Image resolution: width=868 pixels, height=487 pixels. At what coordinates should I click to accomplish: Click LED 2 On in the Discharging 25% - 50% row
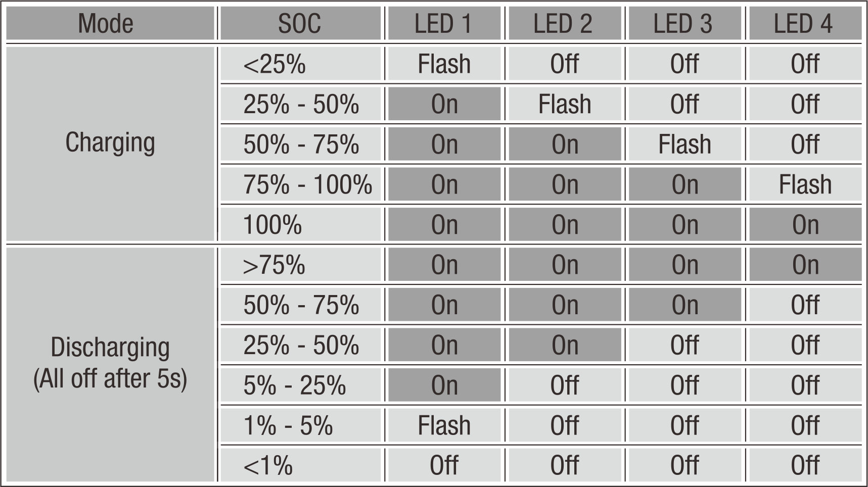click(565, 345)
